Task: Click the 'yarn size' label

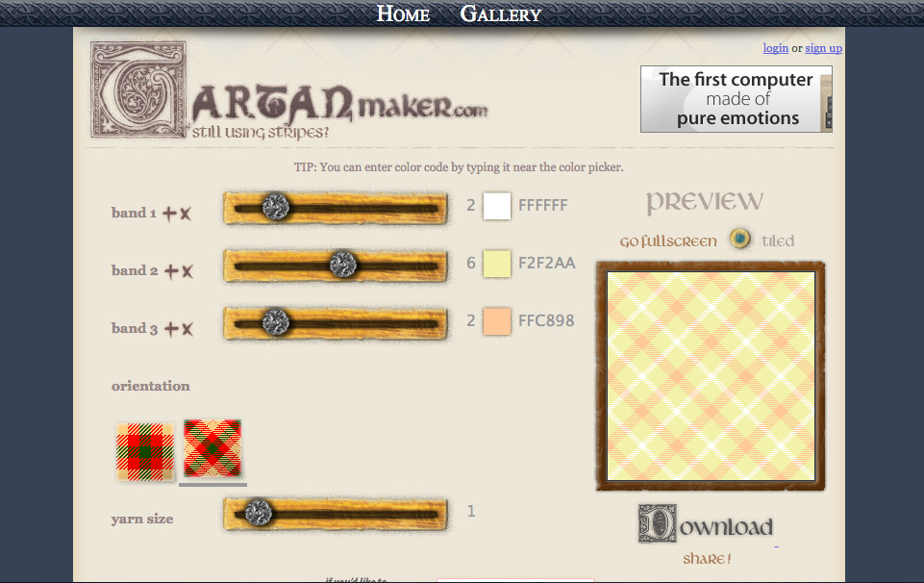Action: coord(142,519)
